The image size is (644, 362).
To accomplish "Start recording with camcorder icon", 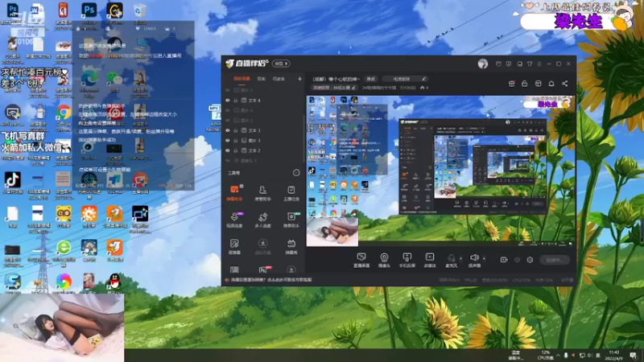I will 504,260.
